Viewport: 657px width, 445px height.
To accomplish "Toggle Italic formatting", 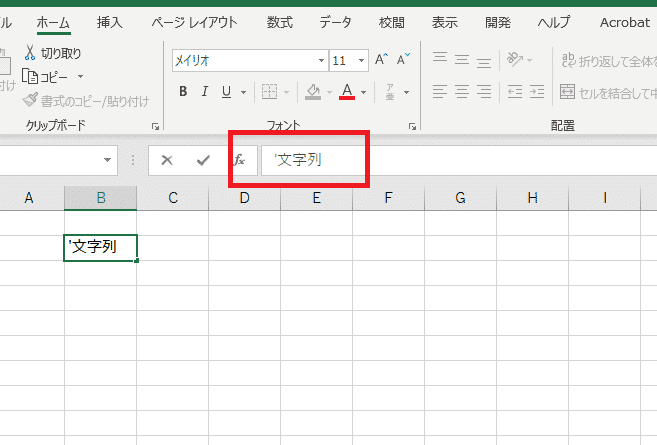I will point(205,92).
